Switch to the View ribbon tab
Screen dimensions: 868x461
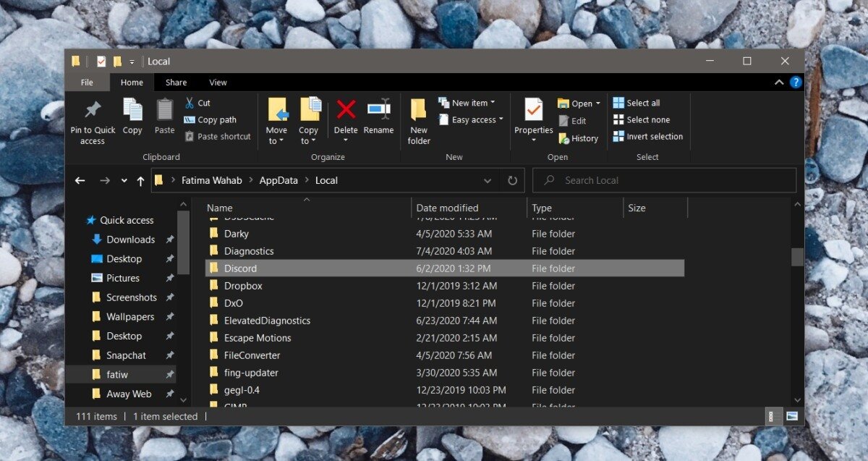pyautogui.click(x=218, y=83)
